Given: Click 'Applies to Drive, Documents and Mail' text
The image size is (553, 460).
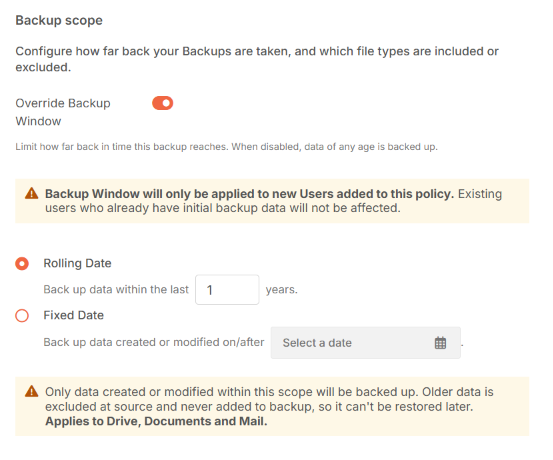Looking at the screenshot, I should [156, 421].
